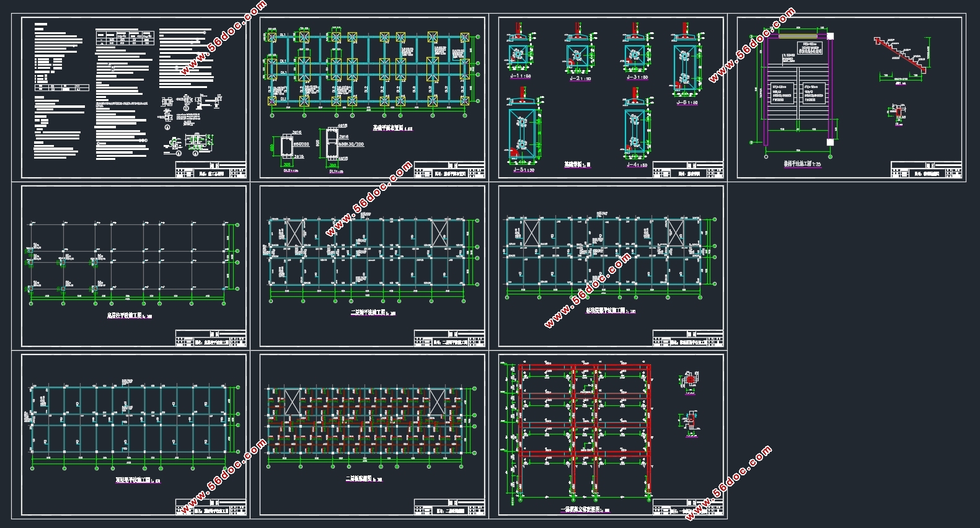Select the second floor slab reinforcement title
The width and height of the screenshot is (980, 528).
(x=364, y=479)
